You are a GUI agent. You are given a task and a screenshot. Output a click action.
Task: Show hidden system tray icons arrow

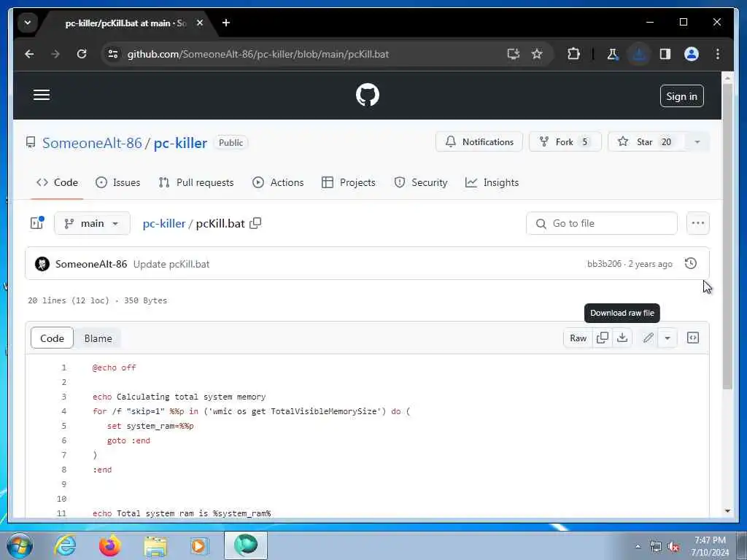tap(638, 546)
